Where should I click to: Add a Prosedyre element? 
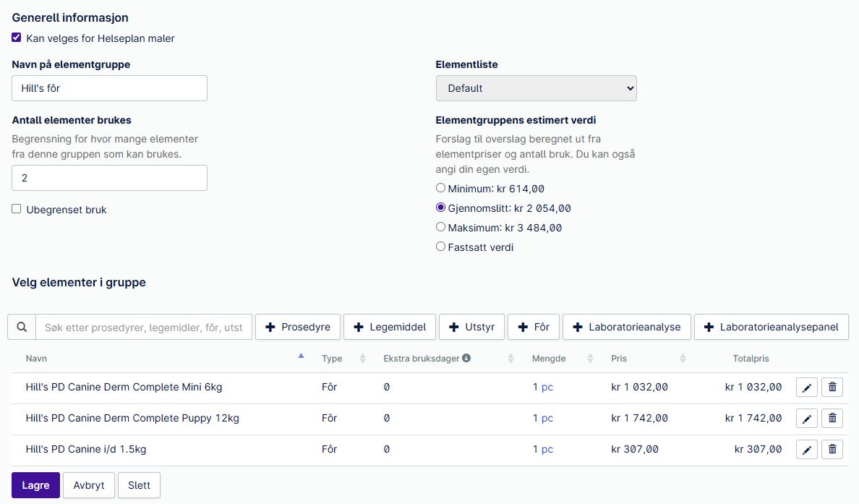click(x=298, y=327)
